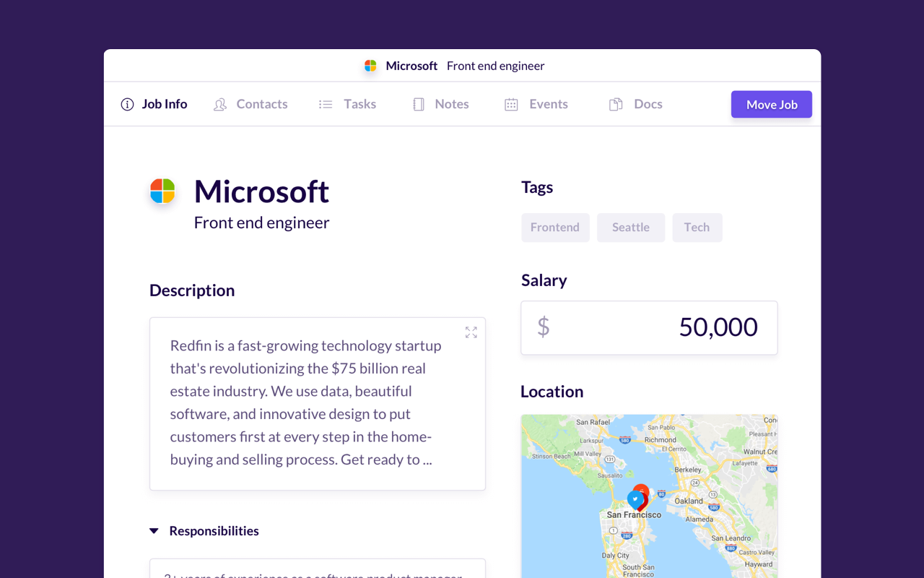Viewport: 924px width, 578px height.
Task: Click the Mill Valley label on the map
Action: [x=588, y=454]
